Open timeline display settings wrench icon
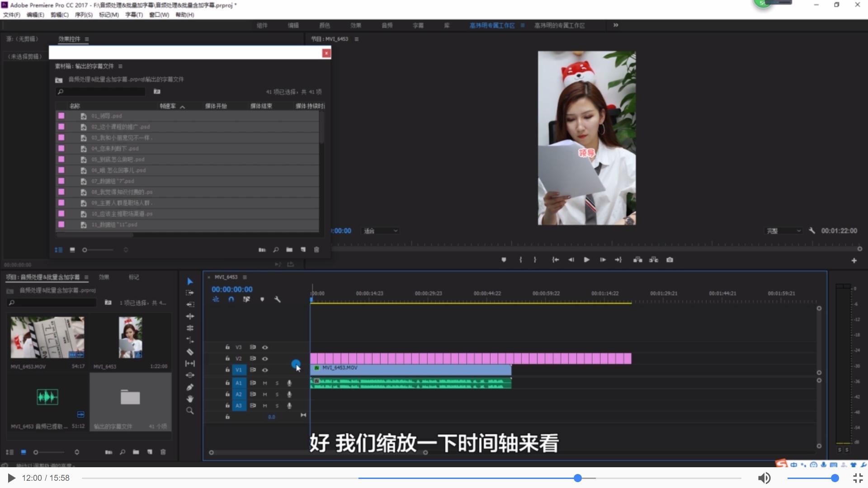The height and width of the screenshot is (488, 868). (277, 299)
